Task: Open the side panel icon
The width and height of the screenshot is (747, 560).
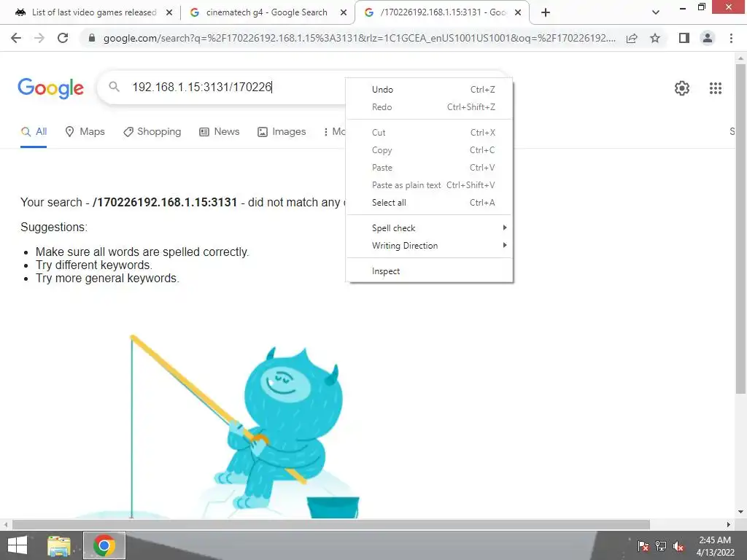Action: [684, 38]
